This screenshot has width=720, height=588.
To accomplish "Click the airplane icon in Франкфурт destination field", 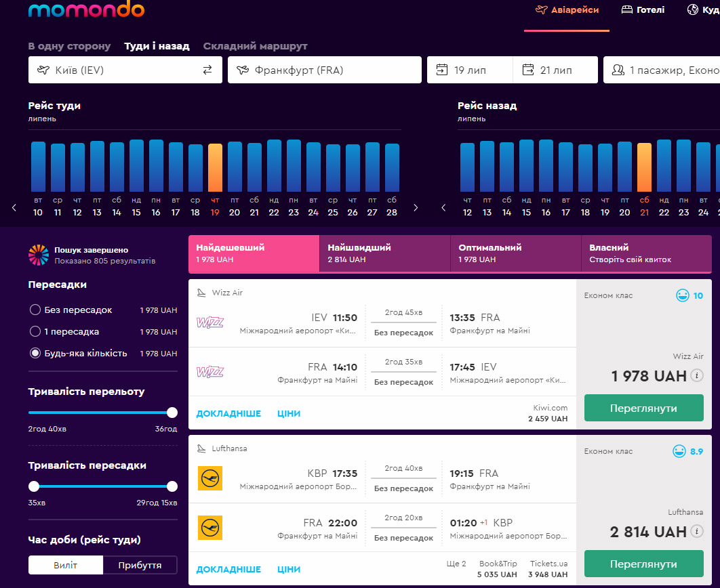I will (243, 70).
